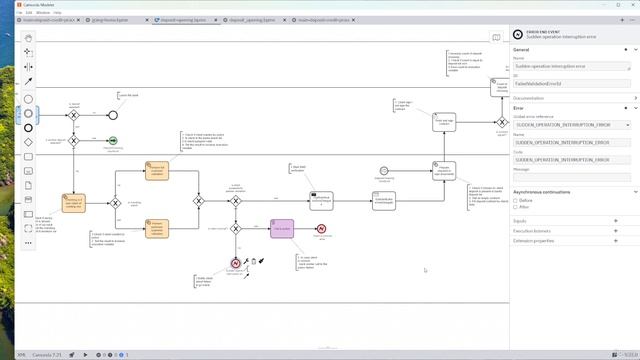Pick the group palette icon

[x=28, y=228]
